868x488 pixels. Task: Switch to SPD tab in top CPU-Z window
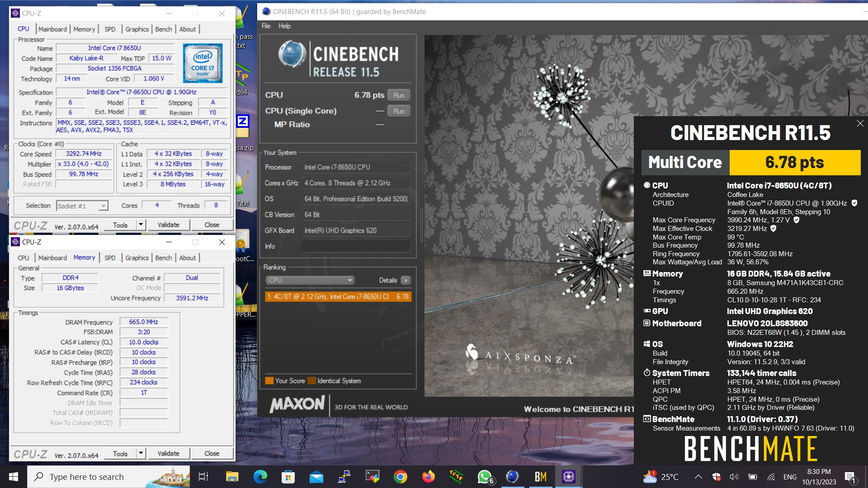point(110,29)
